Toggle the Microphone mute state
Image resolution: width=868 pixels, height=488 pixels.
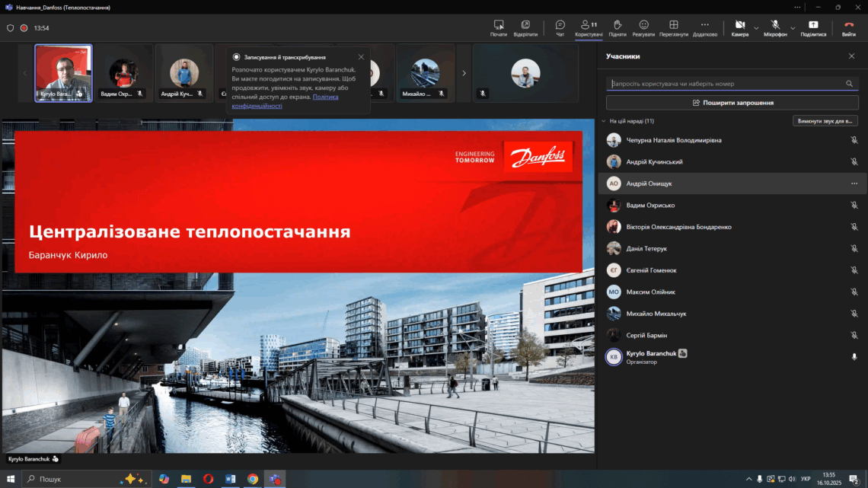(x=775, y=27)
